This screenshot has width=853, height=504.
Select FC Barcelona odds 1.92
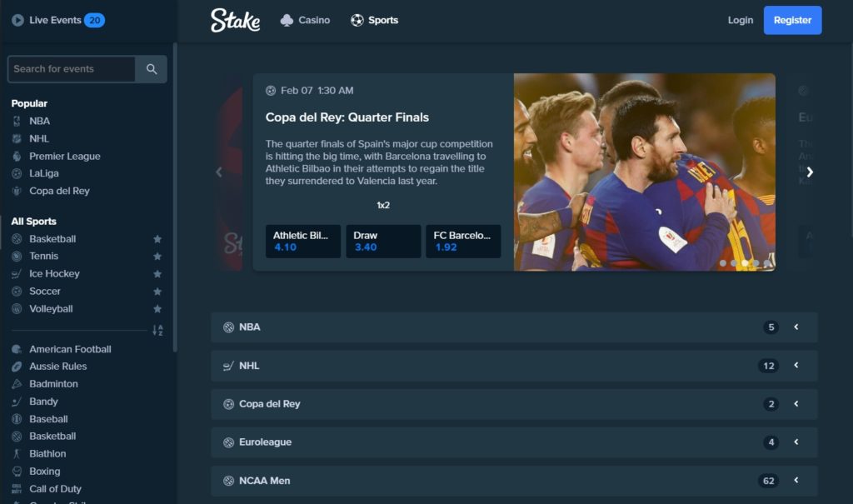point(463,241)
